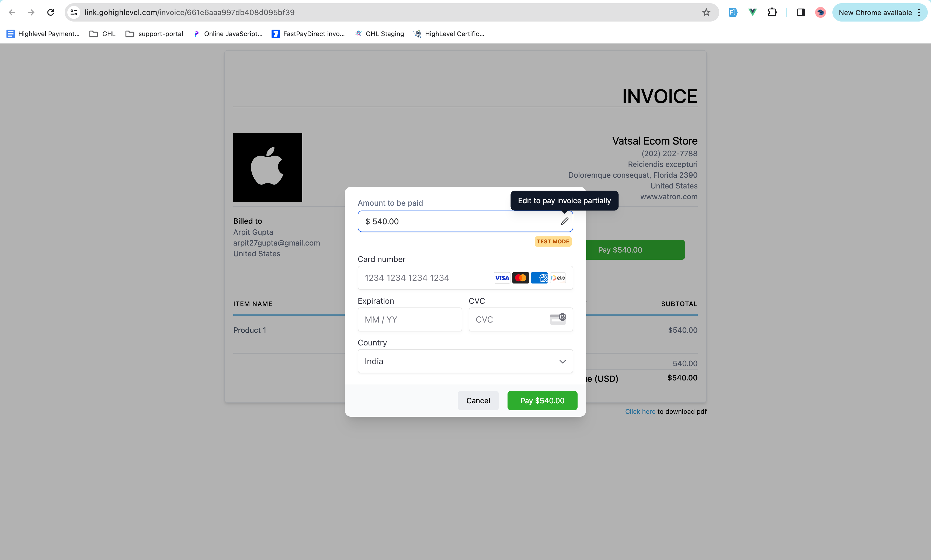Click the New Chrome available button
Viewport: 931px width, 560px height.
875,12
